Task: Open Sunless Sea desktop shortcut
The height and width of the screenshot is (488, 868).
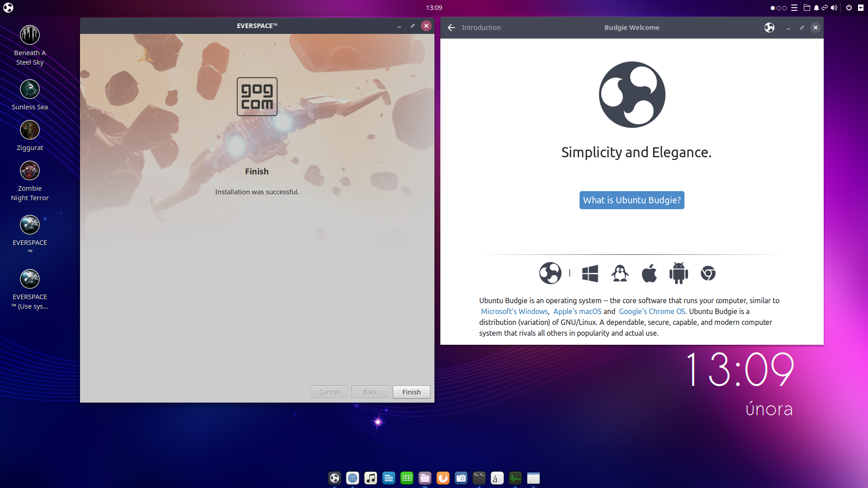Action: pyautogui.click(x=30, y=89)
